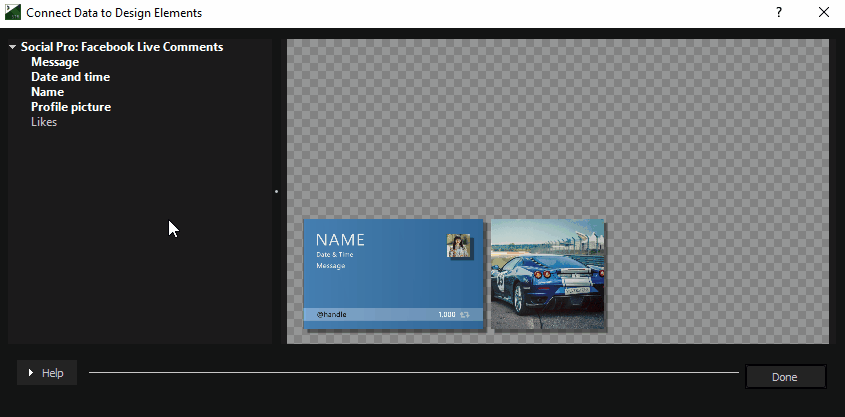
Task: Select the profile picture thumbnail on the card
Action: (x=459, y=246)
